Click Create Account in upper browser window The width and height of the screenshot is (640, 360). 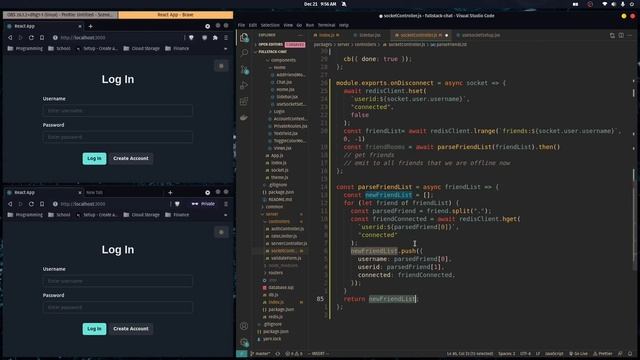(x=131, y=158)
